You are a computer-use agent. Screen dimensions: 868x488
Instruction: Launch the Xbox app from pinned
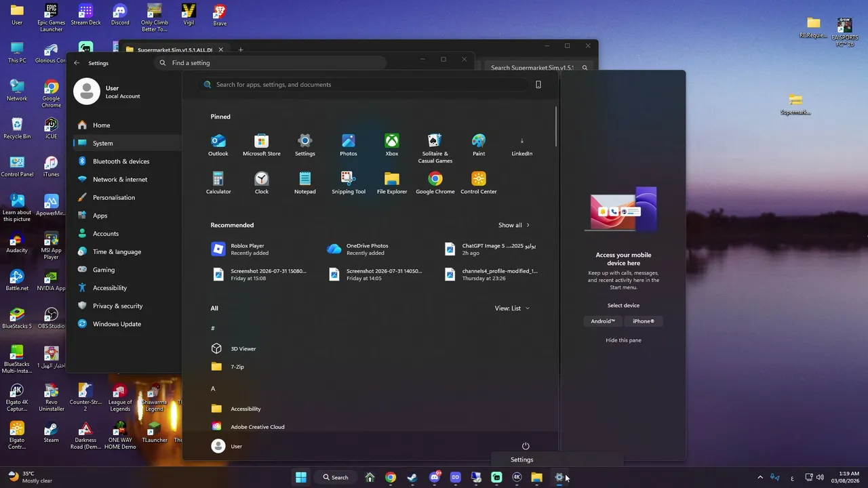click(392, 145)
